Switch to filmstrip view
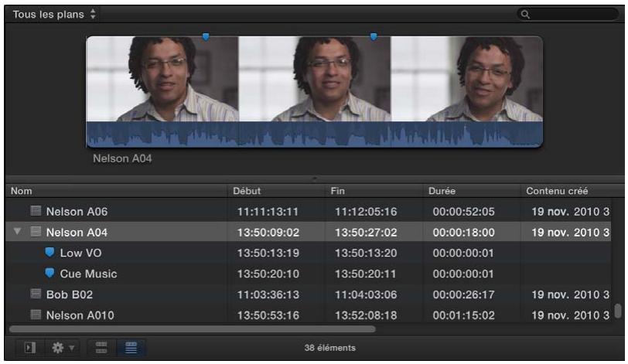 click(101, 348)
